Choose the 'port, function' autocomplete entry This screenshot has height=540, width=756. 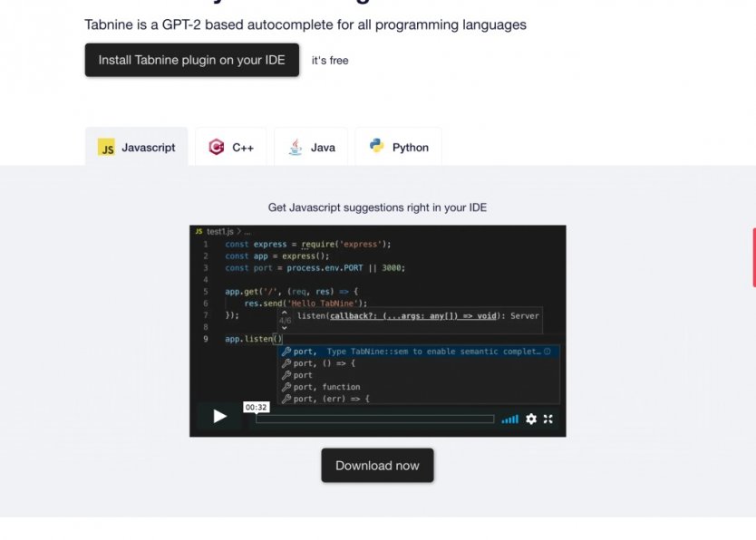(326, 387)
